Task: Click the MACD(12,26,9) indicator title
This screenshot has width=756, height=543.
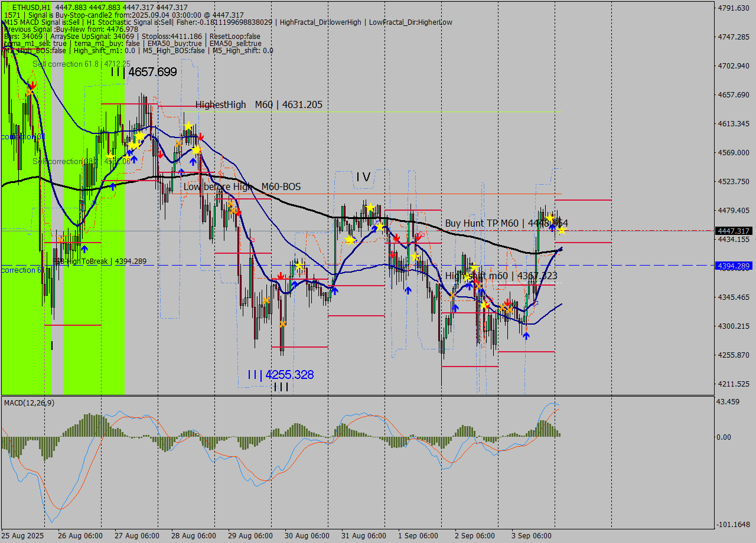Action: click(x=29, y=403)
